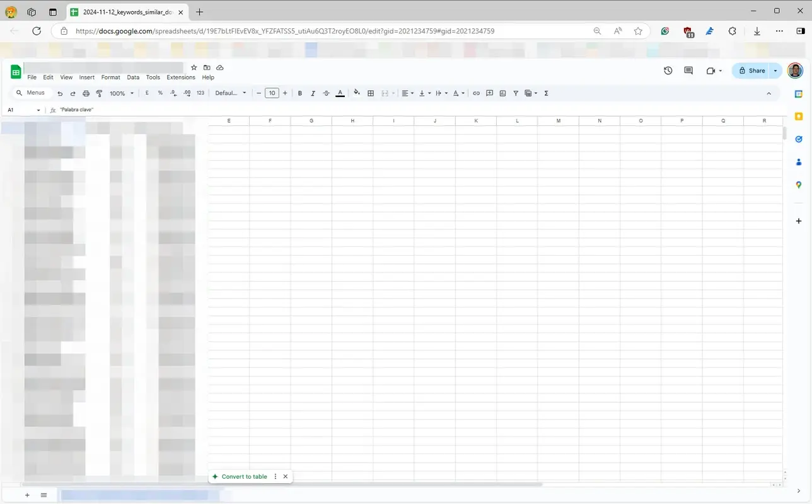Open the fill color tool
812x504 pixels.
point(356,93)
